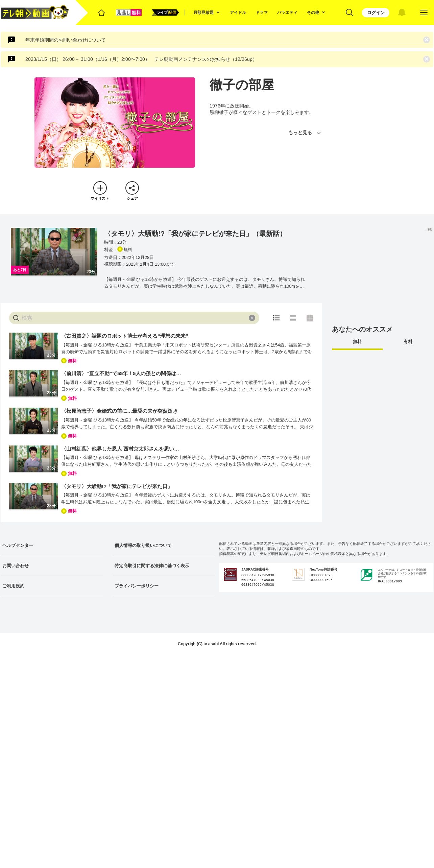
Task: Open the L-mark green logo
Action: [x=366, y=575]
